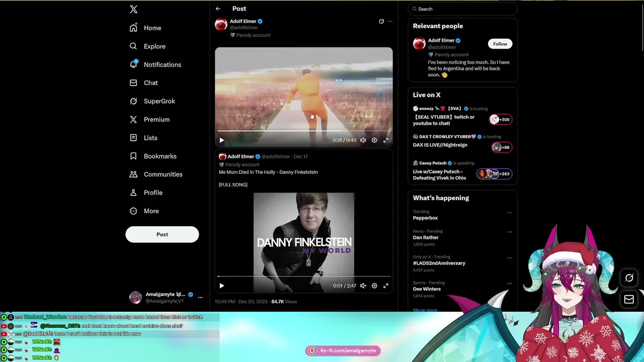The height and width of the screenshot is (362, 644).
Task: Open the Pepperbox trending topic
Action: tap(425, 218)
